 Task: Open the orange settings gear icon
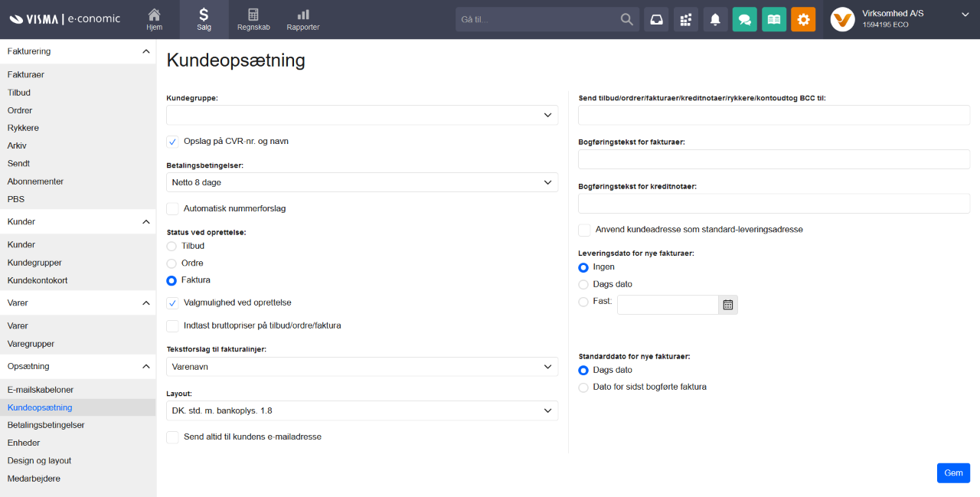click(x=803, y=20)
